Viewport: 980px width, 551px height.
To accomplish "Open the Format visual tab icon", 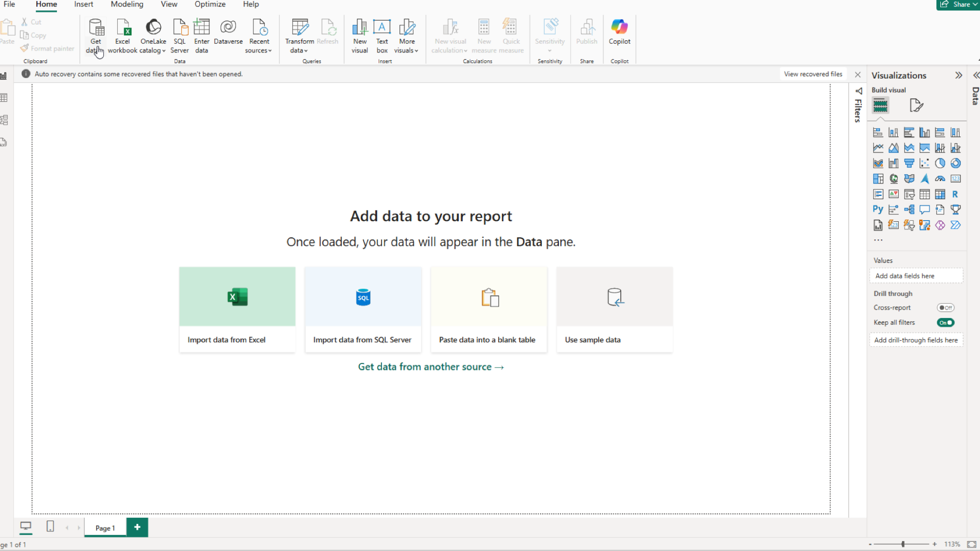I will [x=916, y=105].
